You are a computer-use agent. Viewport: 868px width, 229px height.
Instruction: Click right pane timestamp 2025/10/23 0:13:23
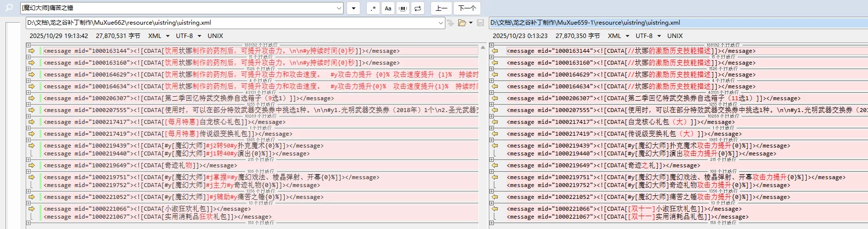(x=520, y=36)
